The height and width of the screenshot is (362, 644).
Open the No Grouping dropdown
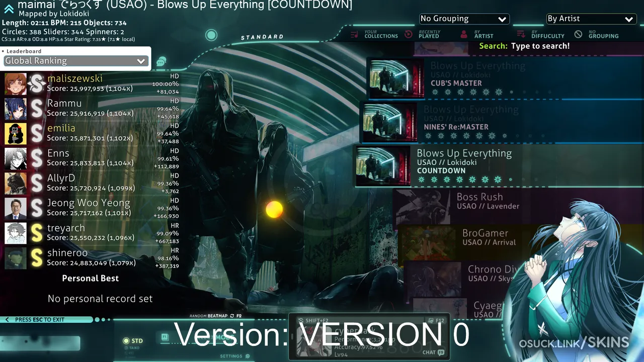click(464, 19)
